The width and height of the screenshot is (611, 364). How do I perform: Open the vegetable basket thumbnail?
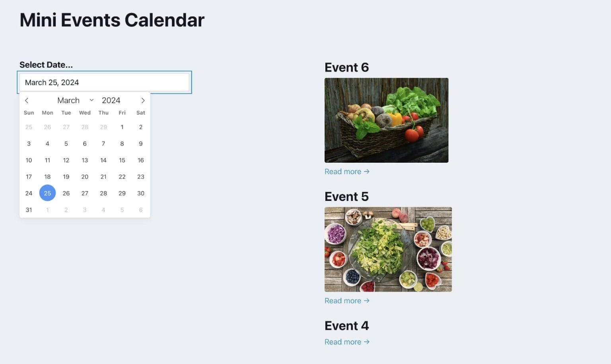pyautogui.click(x=386, y=120)
